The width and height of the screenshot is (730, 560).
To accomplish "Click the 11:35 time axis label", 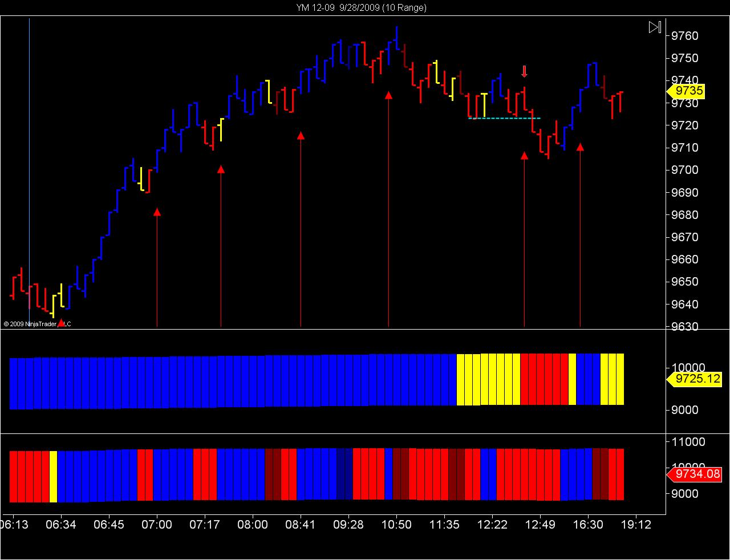I will pos(444,525).
